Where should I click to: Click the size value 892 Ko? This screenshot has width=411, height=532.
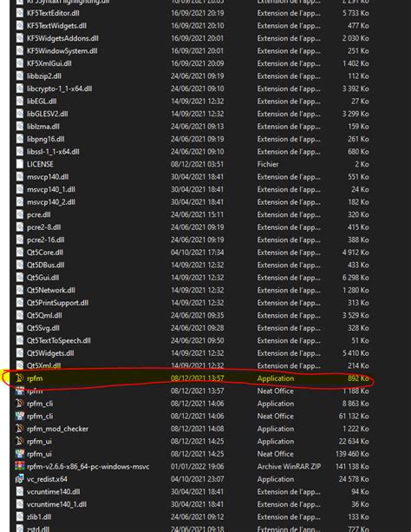[x=358, y=378]
